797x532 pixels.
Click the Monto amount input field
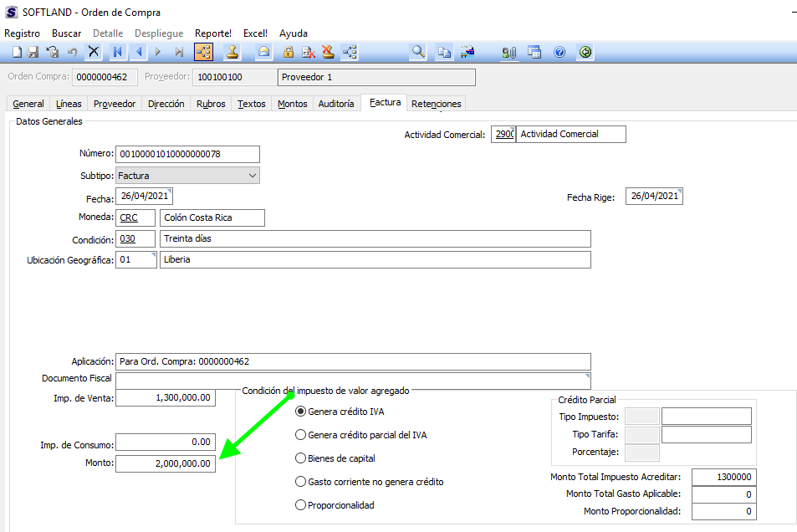pyautogui.click(x=165, y=463)
